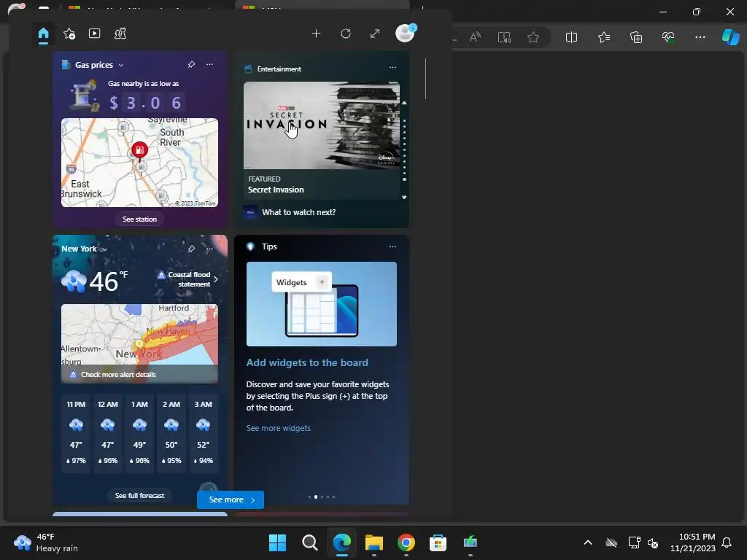Screen dimensions: 747x560
Task: Pin the Gas prices widget
Action: [x=191, y=64]
